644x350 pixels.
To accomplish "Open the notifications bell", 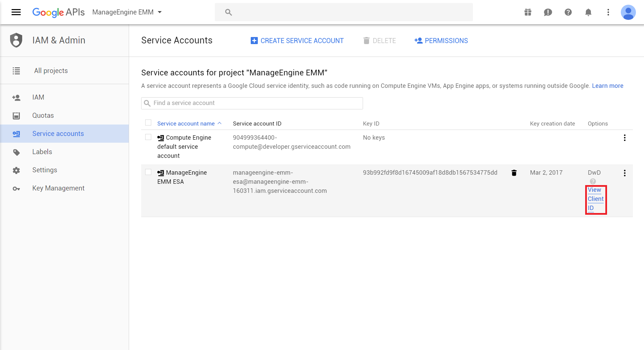I will pos(588,12).
